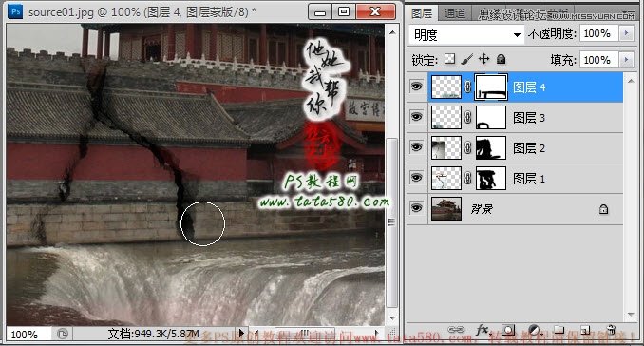Click the canvas vertical scrollbar thumb
The width and height of the screenshot is (644, 346).
tap(392, 222)
